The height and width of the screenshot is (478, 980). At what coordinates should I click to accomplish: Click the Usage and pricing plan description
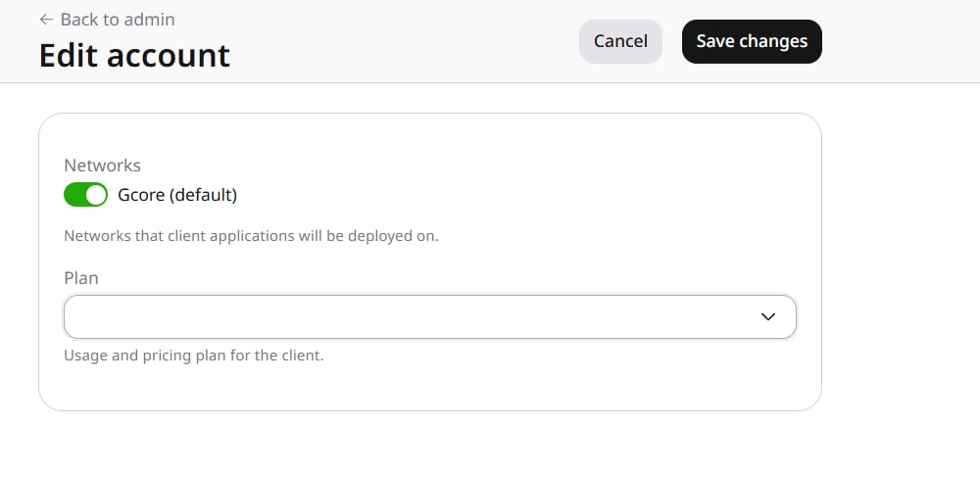coord(194,356)
